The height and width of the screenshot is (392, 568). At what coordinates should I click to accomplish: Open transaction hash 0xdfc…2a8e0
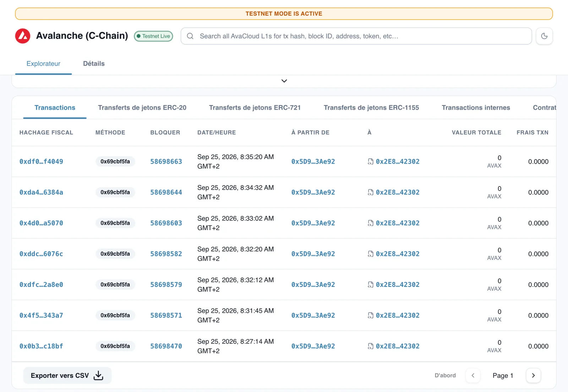tap(41, 285)
